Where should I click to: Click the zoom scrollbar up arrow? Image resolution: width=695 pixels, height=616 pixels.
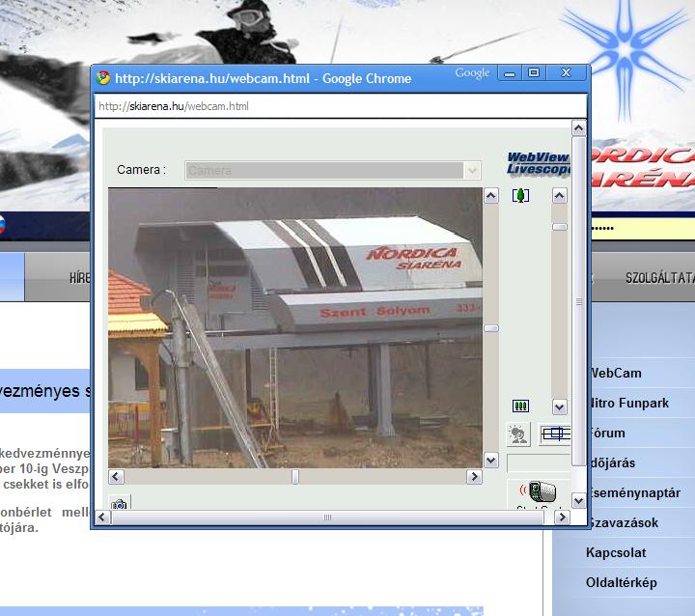[x=559, y=196]
